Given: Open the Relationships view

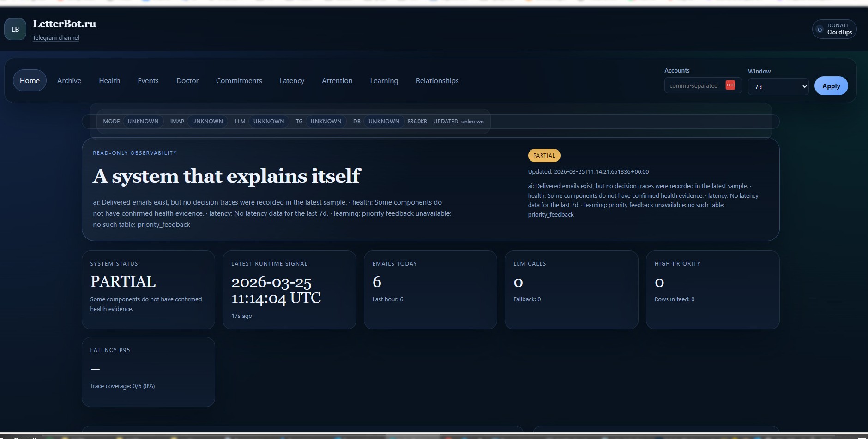Looking at the screenshot, I should [x=437, y=80].
